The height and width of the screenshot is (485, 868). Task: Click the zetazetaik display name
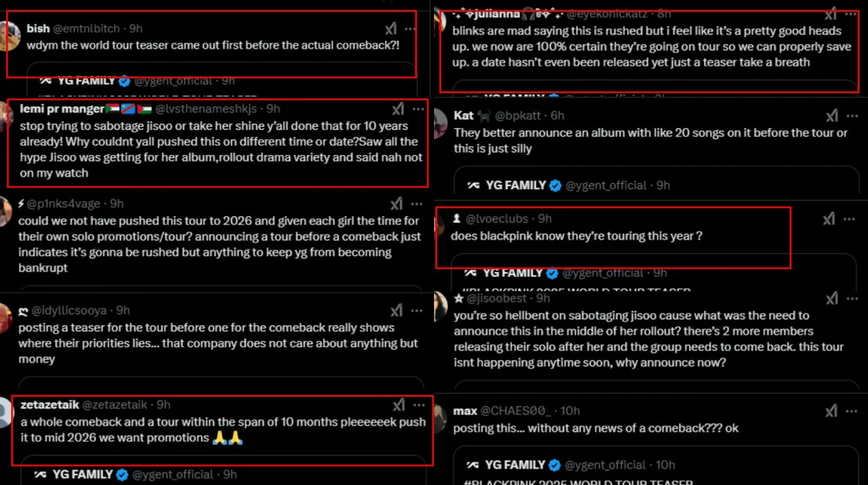point(48,404)
